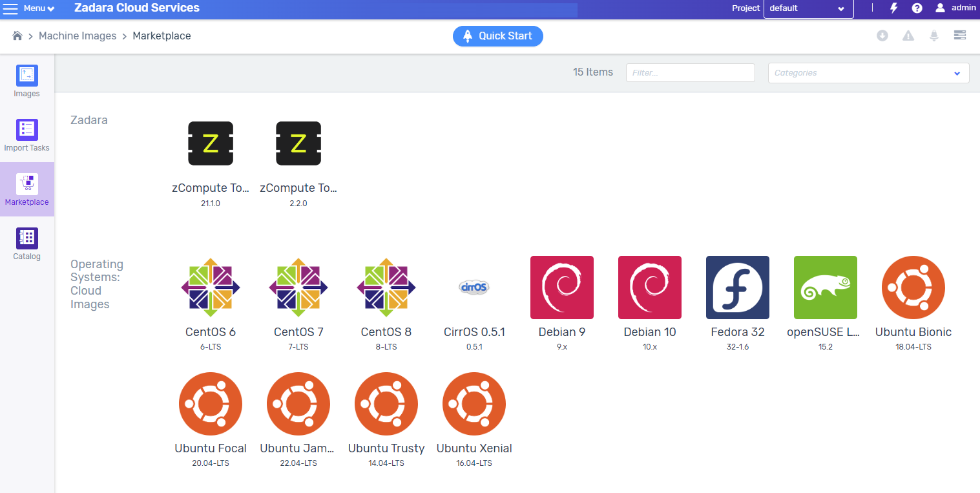Select Marketplace in the sidebar
The width and height of the screenshot is (980, 493).
pyautogui.click(x=27, y=189)
